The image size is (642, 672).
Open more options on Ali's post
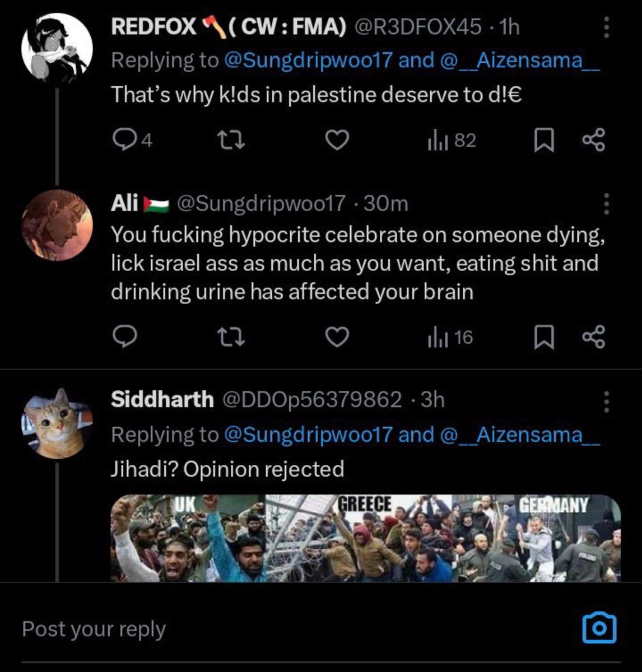tap(606, 204)
